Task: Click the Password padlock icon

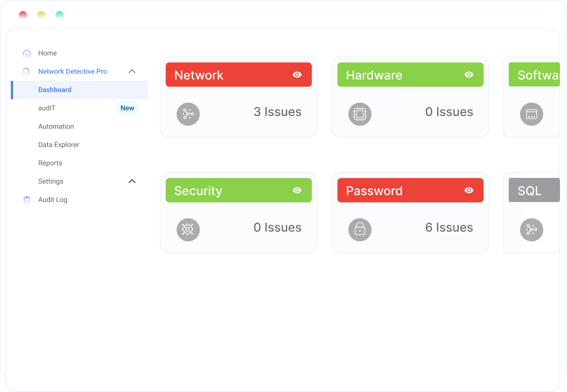Action: (360, 230)
